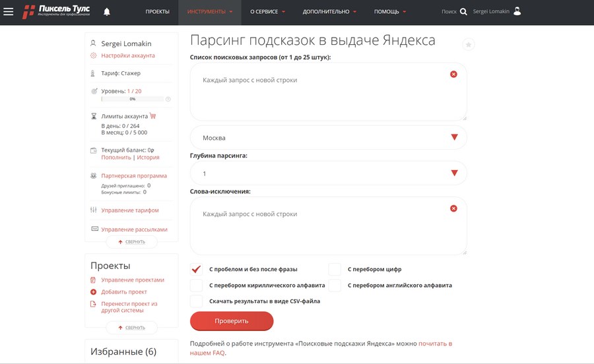Click the account limits shopping cart icon
This screenshot has width=594, height=364.
[153, 116]
